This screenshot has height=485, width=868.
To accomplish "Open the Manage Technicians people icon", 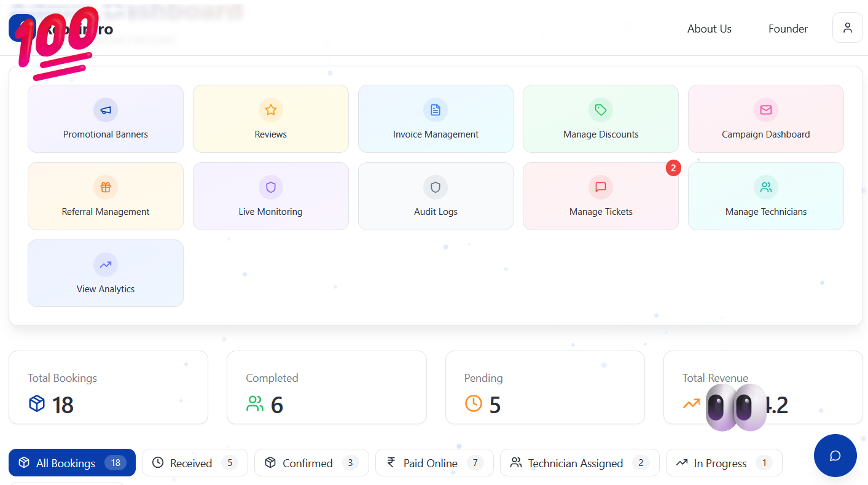I will (x=765, y=187).
